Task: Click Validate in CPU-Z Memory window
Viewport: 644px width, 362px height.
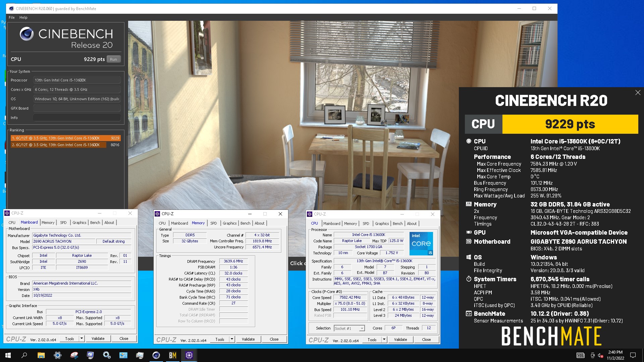Action: pos(248,339)
